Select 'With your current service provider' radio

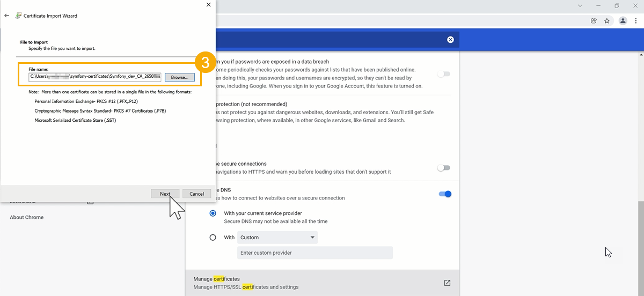(213, 213)
